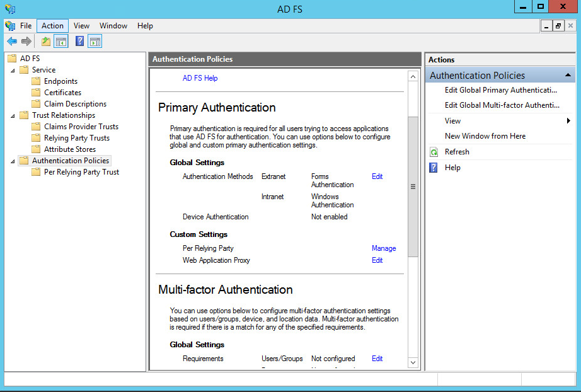Screen dimensions: 581x392
Task: Collapse the Authentication Policies tree node
Action: [x=13, y=161]
